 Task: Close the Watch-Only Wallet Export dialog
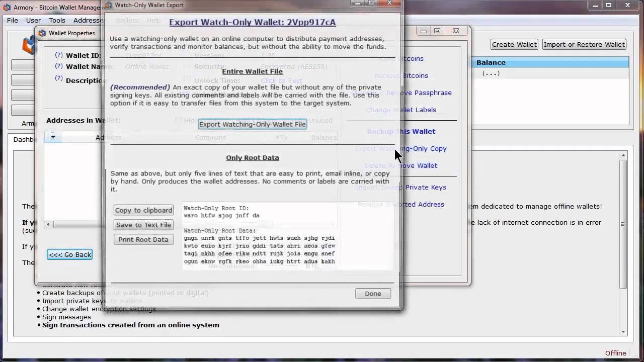[x=390, y=3]
